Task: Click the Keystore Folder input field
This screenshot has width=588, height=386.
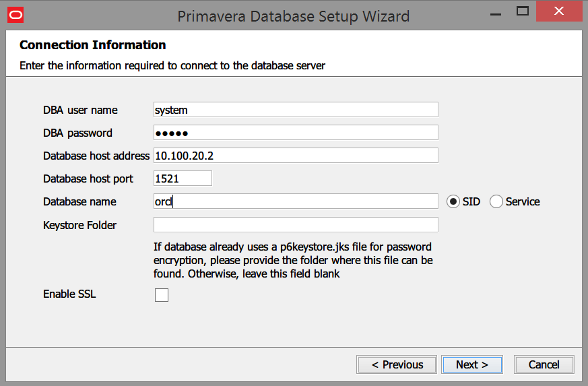Action: coord(296,225)
